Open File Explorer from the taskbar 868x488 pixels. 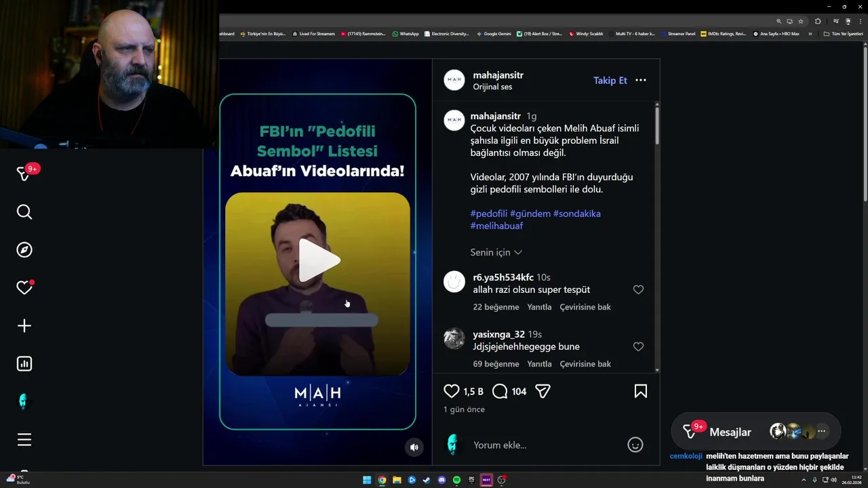pos(397,480)
